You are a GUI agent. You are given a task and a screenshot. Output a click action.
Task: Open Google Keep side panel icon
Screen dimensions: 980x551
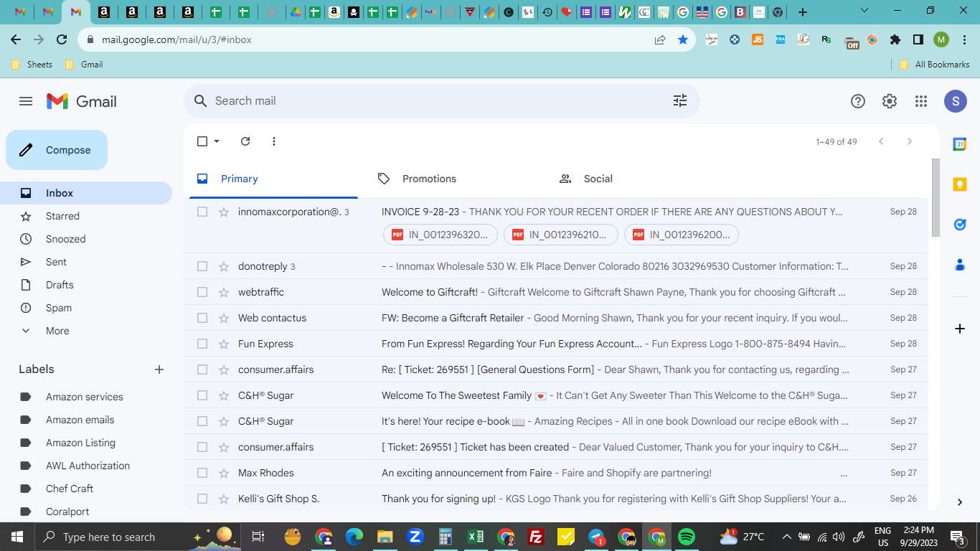point(960,184)
